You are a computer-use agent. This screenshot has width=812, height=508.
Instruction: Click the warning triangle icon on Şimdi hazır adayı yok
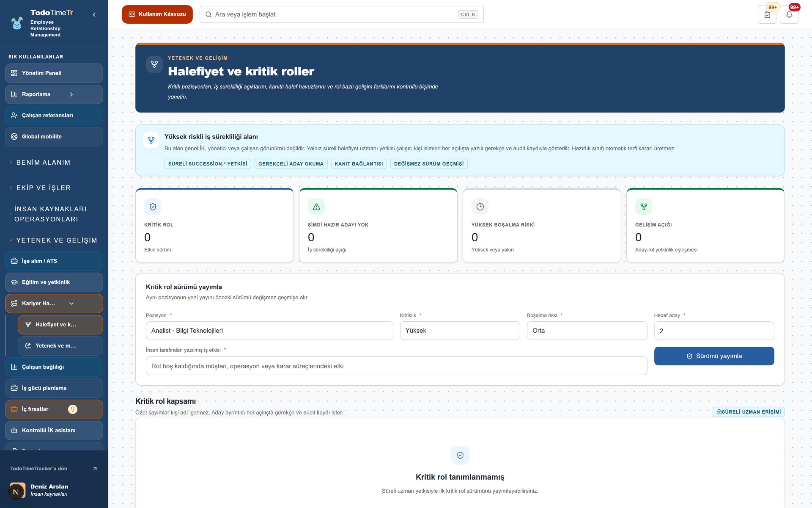(x=316, y=207)
